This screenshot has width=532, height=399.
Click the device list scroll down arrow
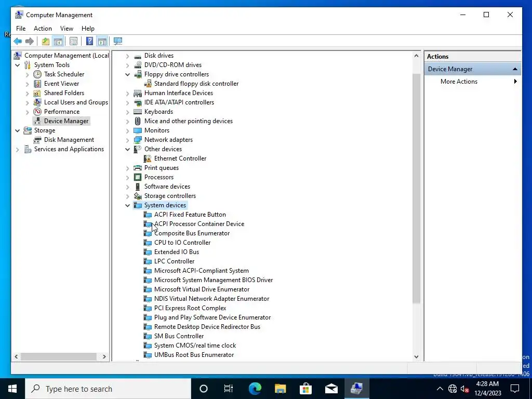tap(416, 357)
